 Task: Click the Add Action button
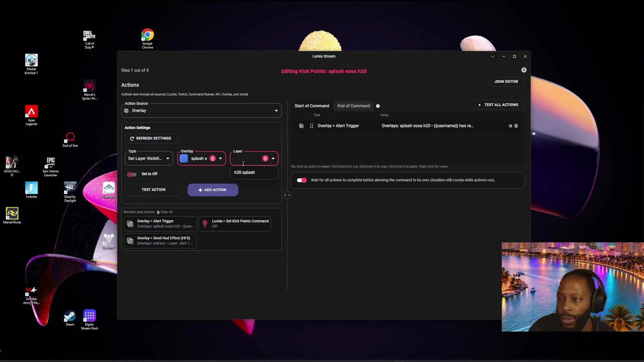(x=213, y=190)
